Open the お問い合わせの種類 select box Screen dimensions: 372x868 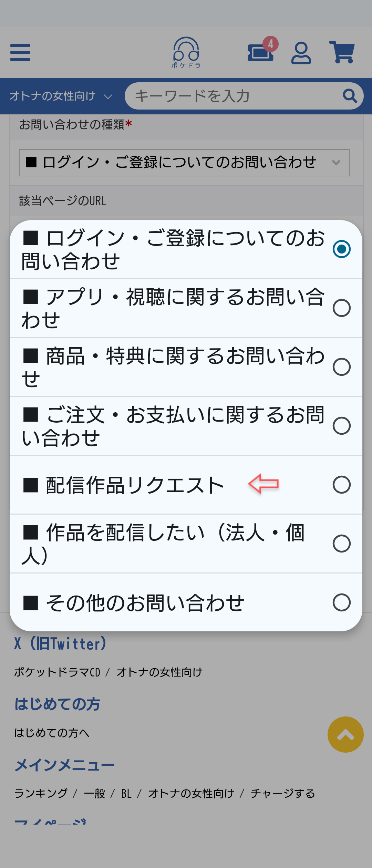pyautogui.click(x=184, y=163)
